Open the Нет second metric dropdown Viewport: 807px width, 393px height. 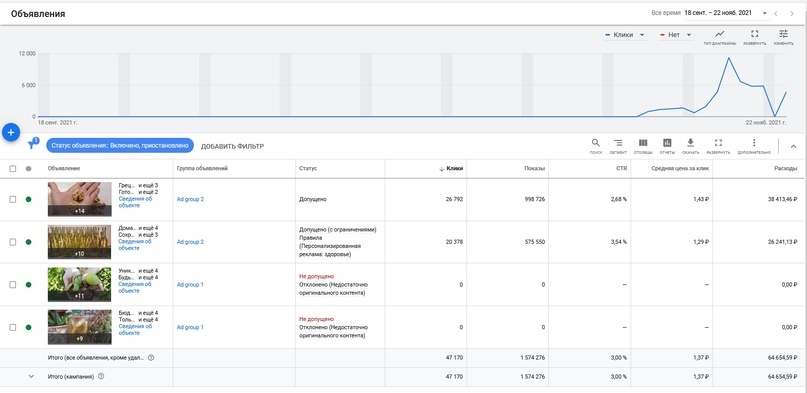[675, 35]
